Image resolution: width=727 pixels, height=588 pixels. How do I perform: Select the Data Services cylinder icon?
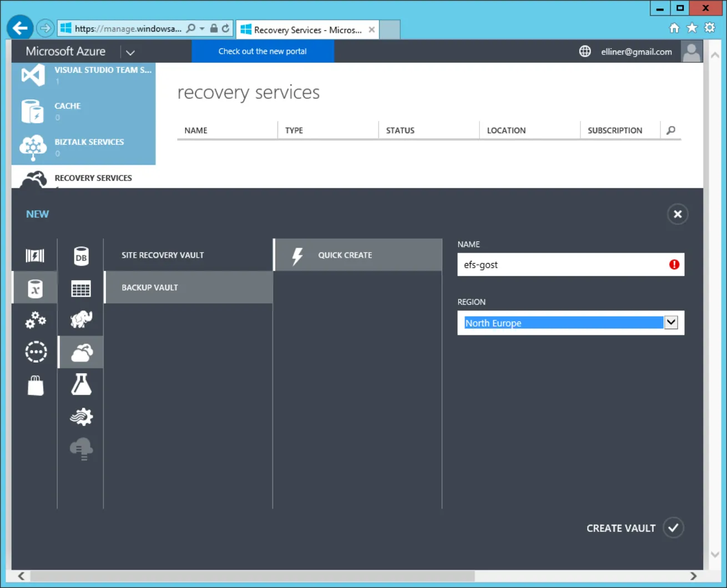(x=35, y=288)
